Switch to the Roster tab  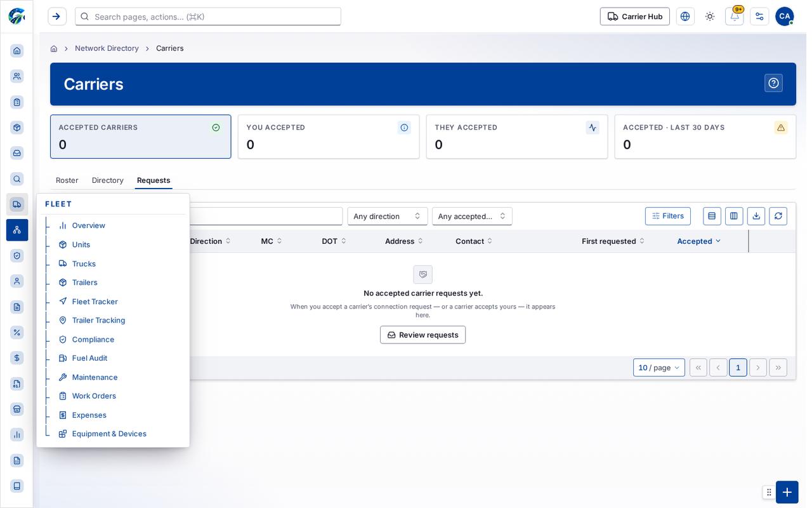pos(67,180)
